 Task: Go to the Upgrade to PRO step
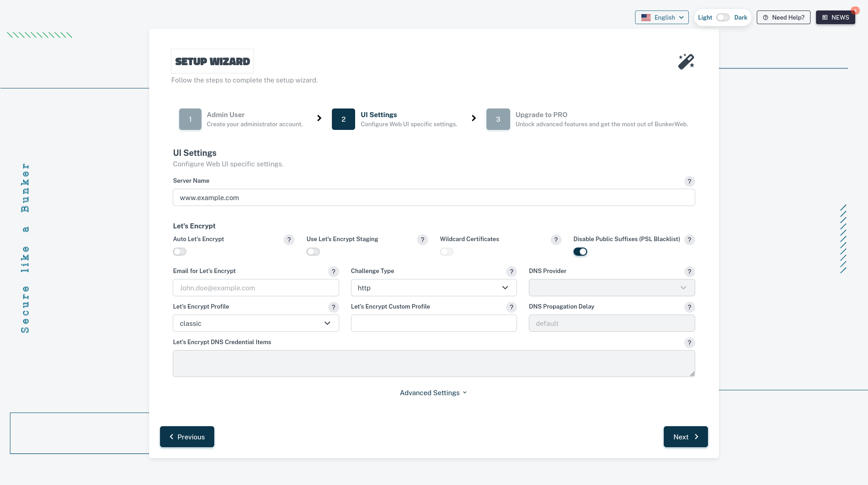point(498,119)
